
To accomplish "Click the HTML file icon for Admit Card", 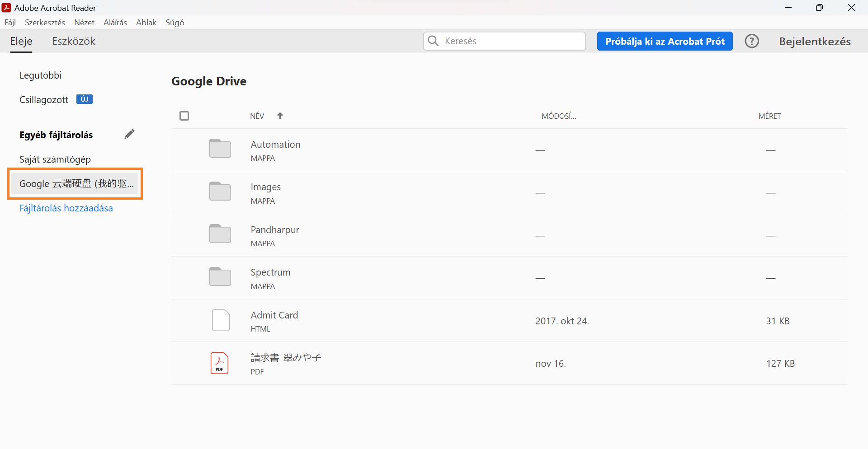I will click(x=220, y=320).
